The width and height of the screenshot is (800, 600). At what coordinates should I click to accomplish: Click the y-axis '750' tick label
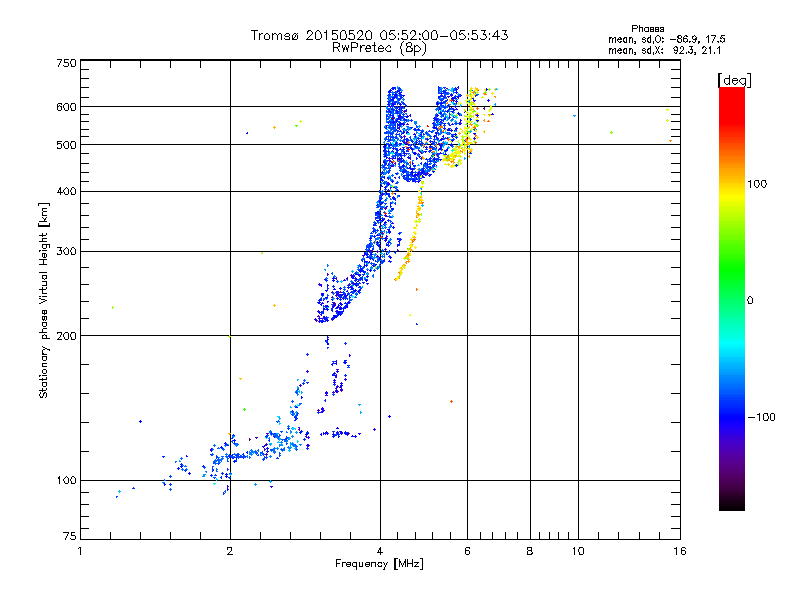coord(66,63)
